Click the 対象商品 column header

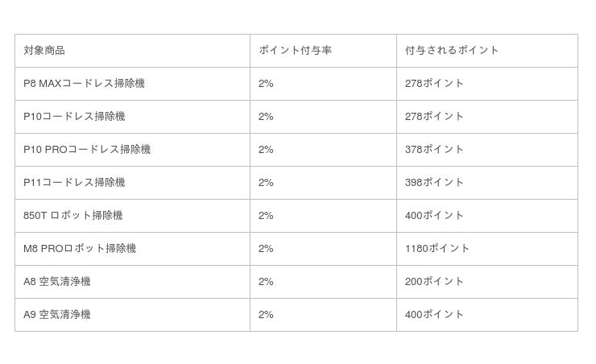pyautogui.click(x=44, y=50)
